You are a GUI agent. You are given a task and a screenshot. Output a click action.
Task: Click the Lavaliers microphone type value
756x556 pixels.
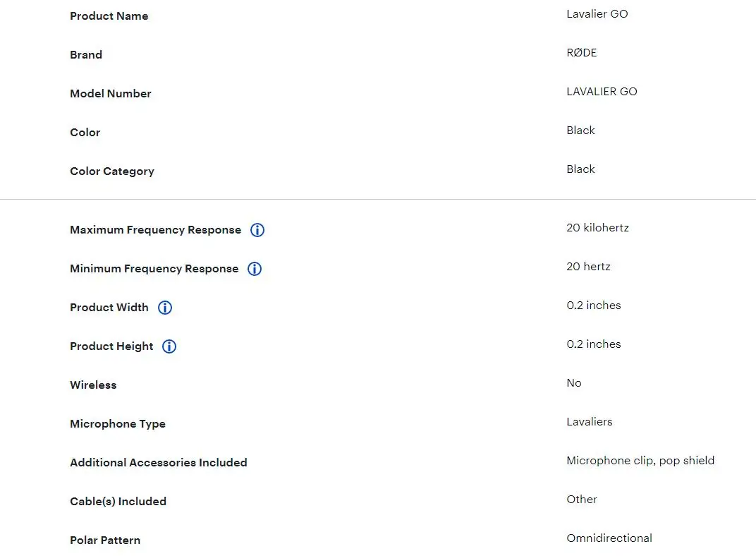(x=589, y=422)
